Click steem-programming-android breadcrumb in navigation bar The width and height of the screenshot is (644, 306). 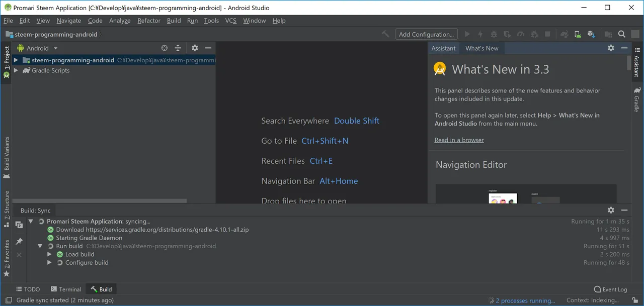51,34
